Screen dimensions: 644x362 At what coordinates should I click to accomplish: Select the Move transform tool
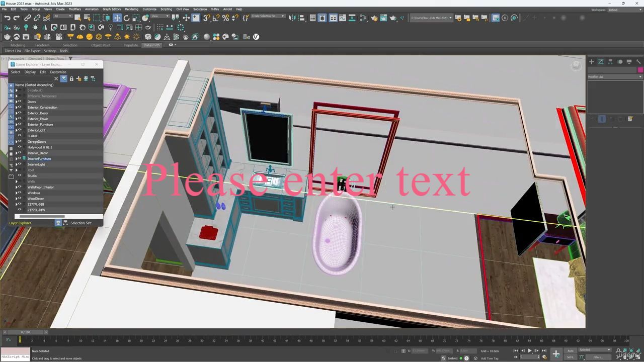click(x=117, y=18)
